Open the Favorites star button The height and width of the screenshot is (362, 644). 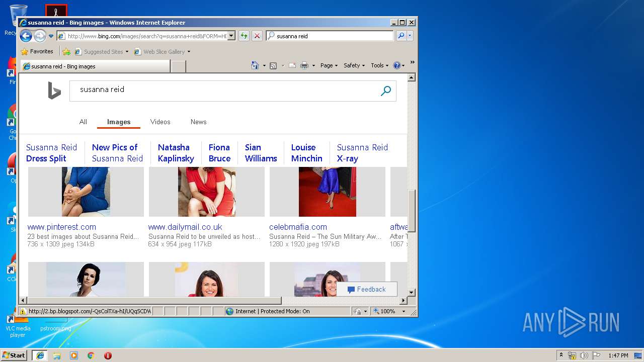point(37,51)
